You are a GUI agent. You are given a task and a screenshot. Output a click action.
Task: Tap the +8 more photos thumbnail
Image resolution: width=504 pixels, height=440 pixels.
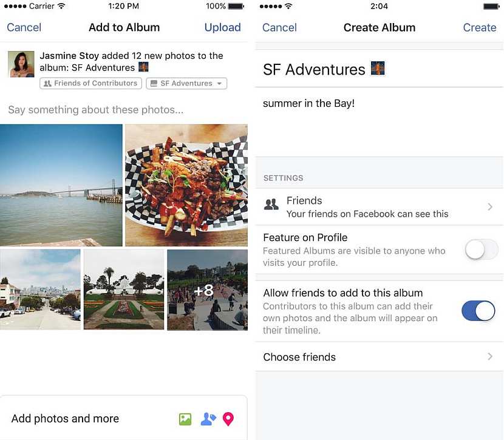point(207,290)
